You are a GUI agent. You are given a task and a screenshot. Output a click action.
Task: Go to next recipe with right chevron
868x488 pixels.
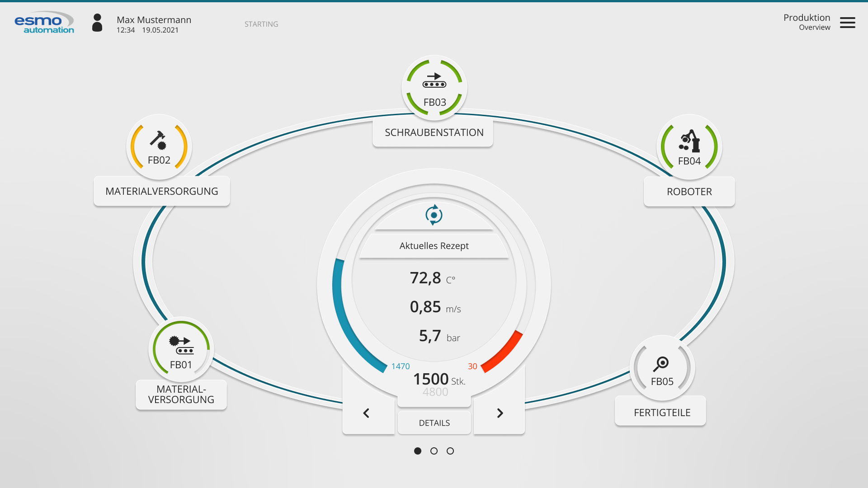500,413
